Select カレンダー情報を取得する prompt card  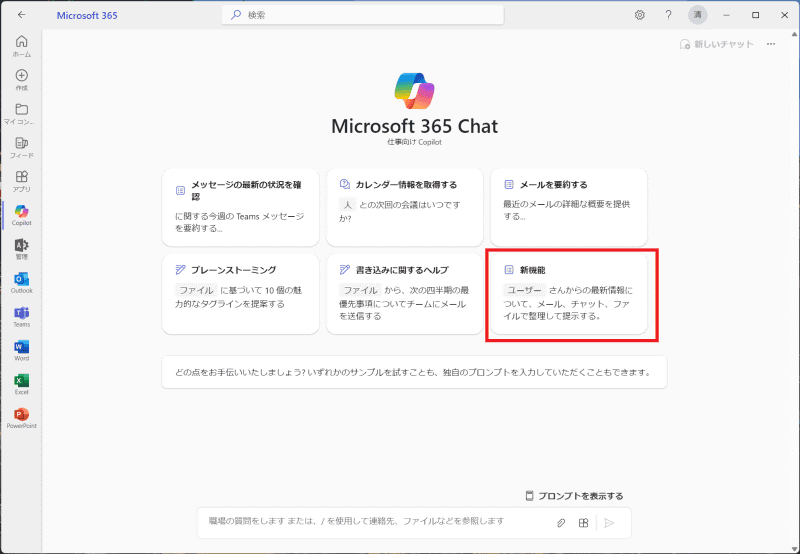tap(405, 208)
